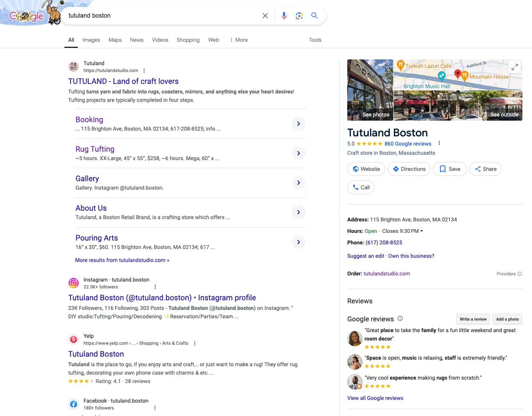Click Turkish Lazuri Cafe map marker
The image size is (532, 416).
(400, 65)
